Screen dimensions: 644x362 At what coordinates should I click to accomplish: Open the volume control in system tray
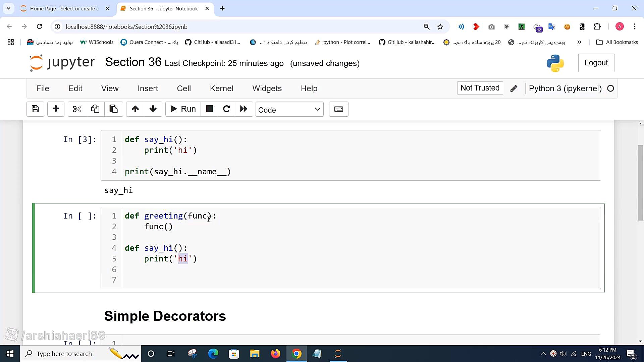pyautogui.click(x=563, y=354)
